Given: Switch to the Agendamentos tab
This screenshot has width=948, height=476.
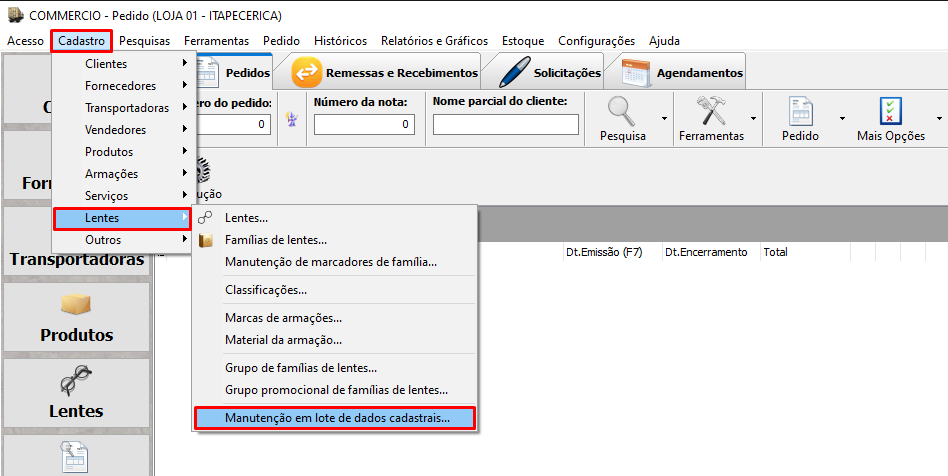Looking at the screenshot, I should pos(682,73).
